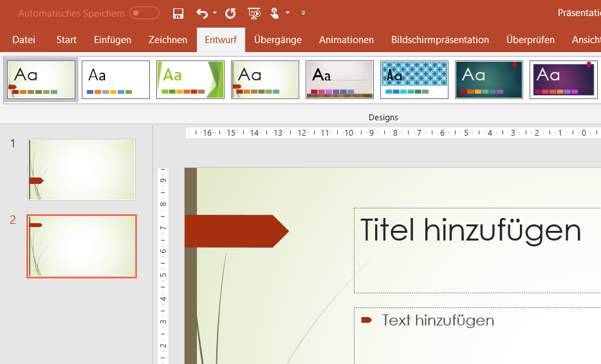Pick the purple gradient design theme

(x=564, y=80)
